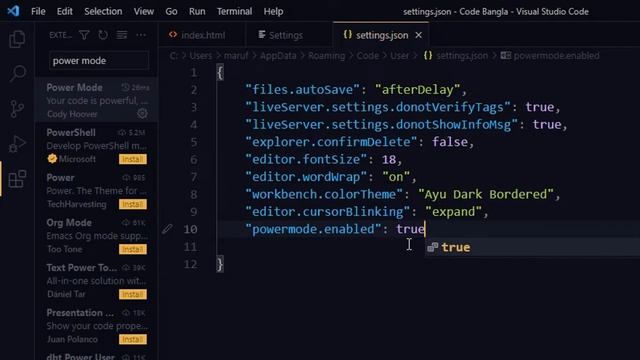
Task: Open the Terminal menu
Action: pos(234,11)
